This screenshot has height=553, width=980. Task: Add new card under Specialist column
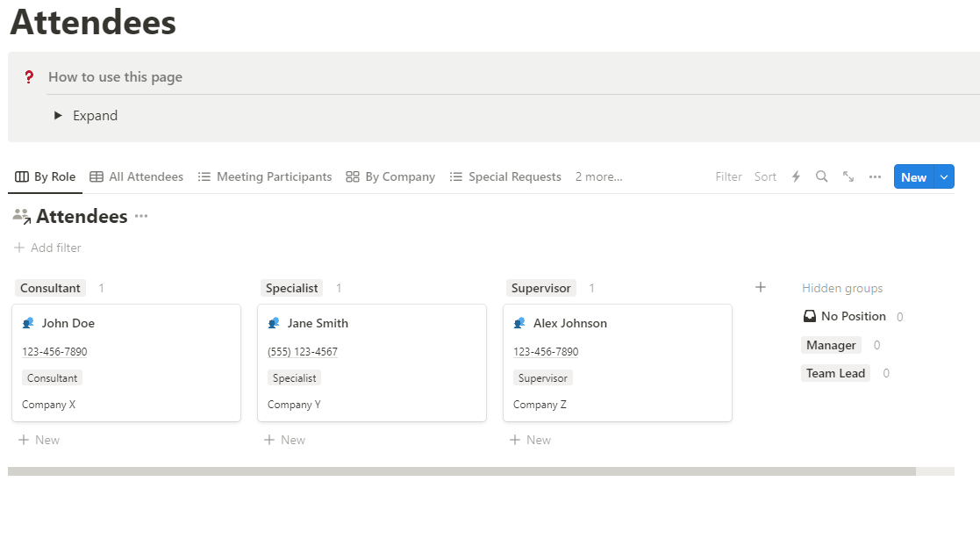(285, 440)
